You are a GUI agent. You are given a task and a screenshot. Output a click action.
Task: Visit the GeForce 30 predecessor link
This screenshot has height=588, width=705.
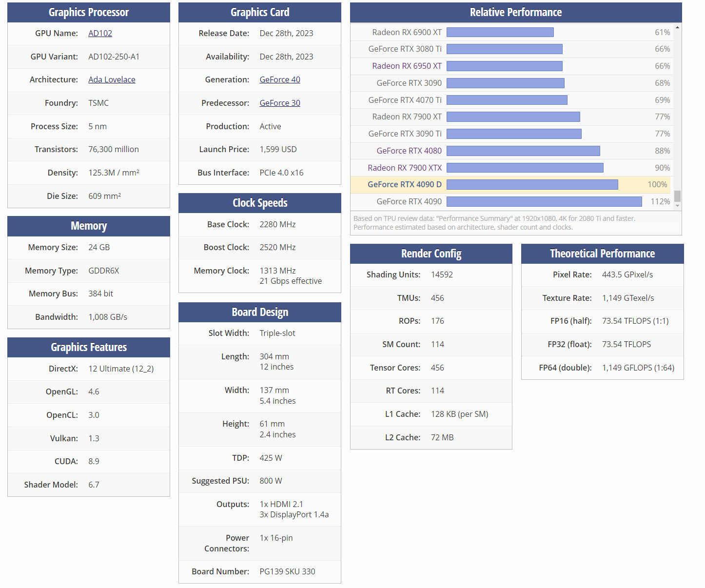280,103
